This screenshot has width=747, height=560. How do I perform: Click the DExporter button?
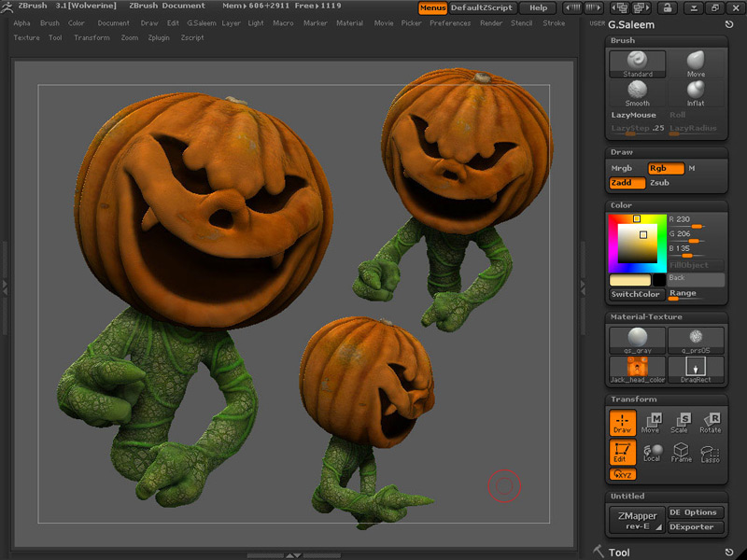pos(696,526)
